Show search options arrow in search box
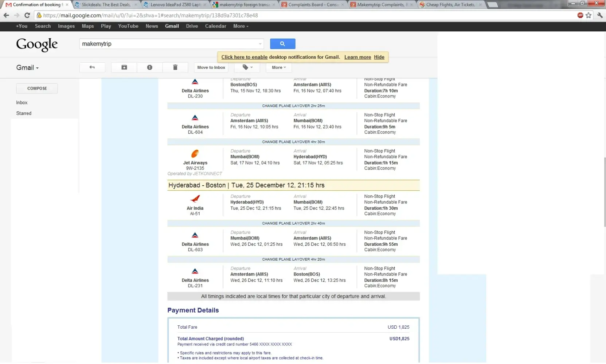 (x=260, y=44)
